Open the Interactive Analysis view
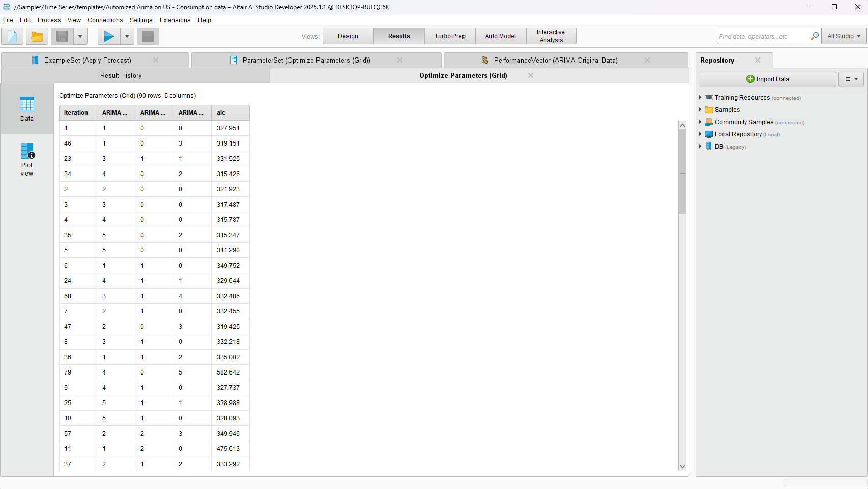 (x=551, y=36)
